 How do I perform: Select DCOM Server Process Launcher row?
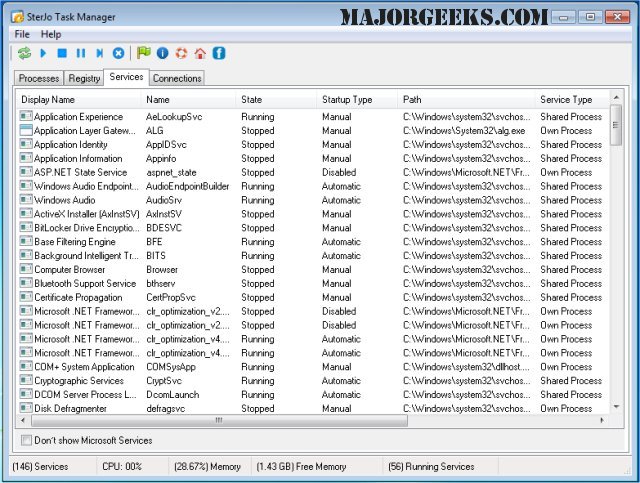click(x=313, y=394)
